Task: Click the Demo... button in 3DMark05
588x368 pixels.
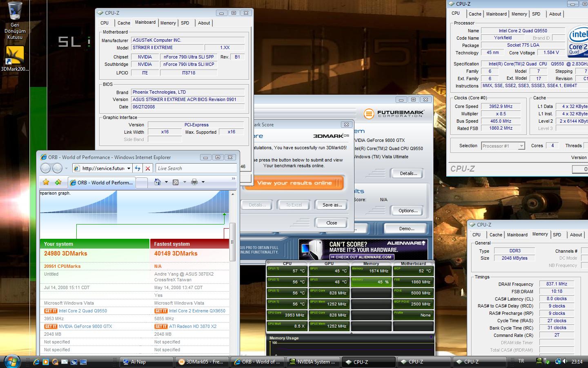Action: point(407,229)
